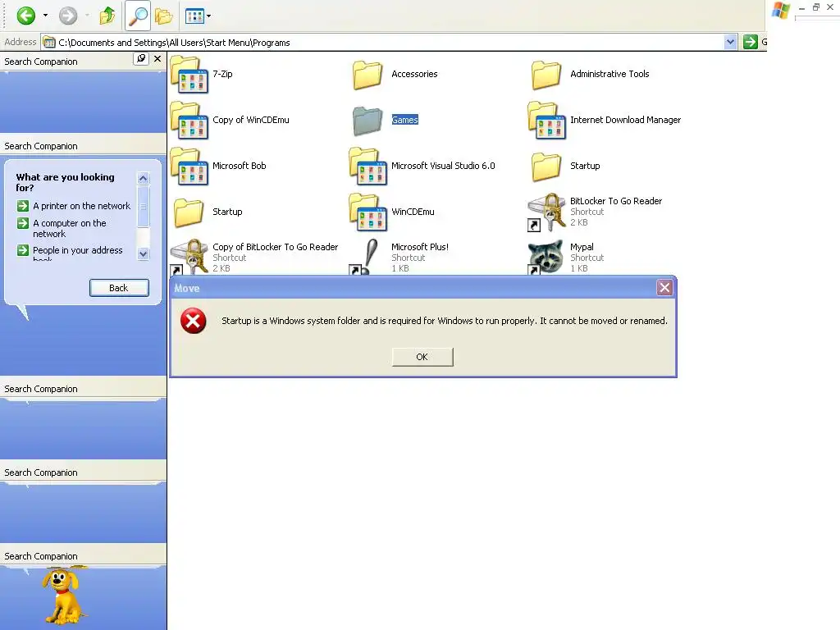
Task: Click 'Microsoft Visual Studio 6.0' name text
Action: (443, 166)
